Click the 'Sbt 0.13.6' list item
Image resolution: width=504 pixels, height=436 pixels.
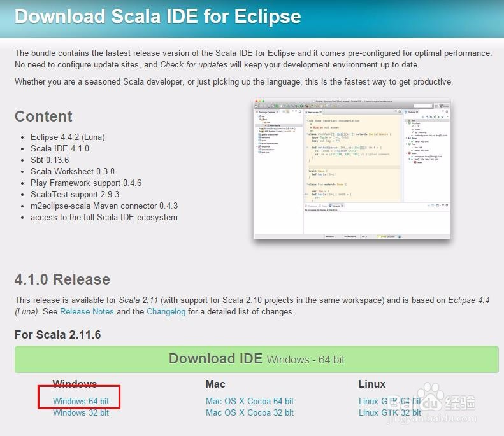tap(50, 160)
